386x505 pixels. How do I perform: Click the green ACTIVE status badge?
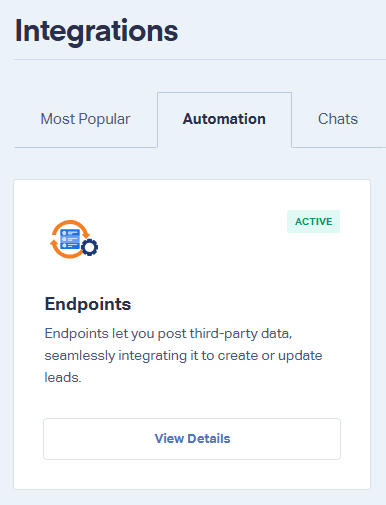[313, 221]
